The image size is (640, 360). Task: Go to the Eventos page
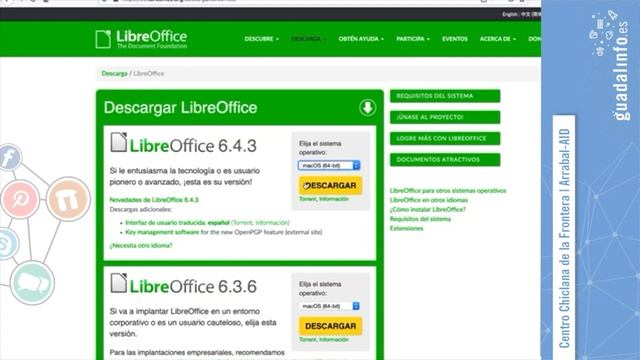pyautogui.click(x=455, y=39)
